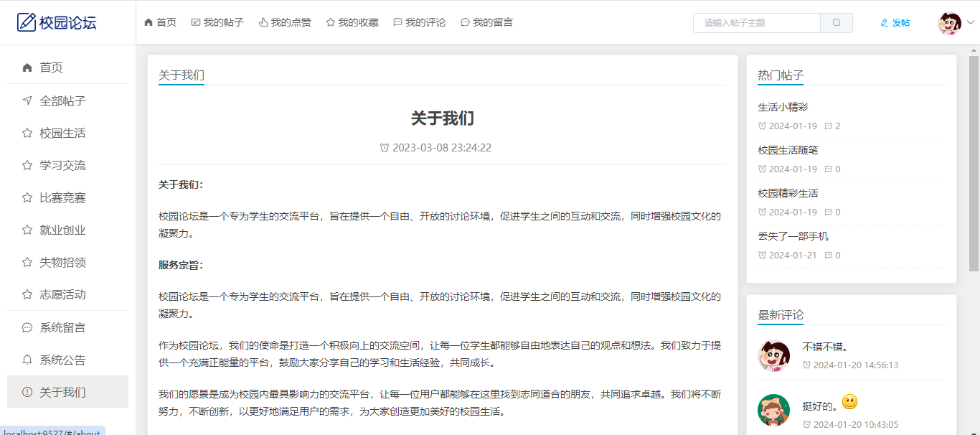980x435 pixels.
Task: Click the star icon beside 我的收藏
Action: pos(331,22)
